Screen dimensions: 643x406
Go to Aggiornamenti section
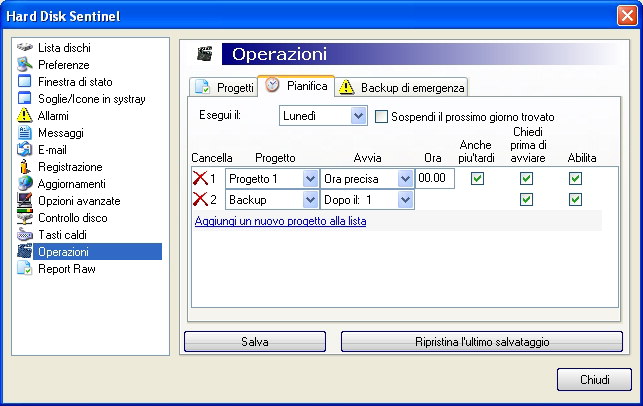(x=72, y=184)
